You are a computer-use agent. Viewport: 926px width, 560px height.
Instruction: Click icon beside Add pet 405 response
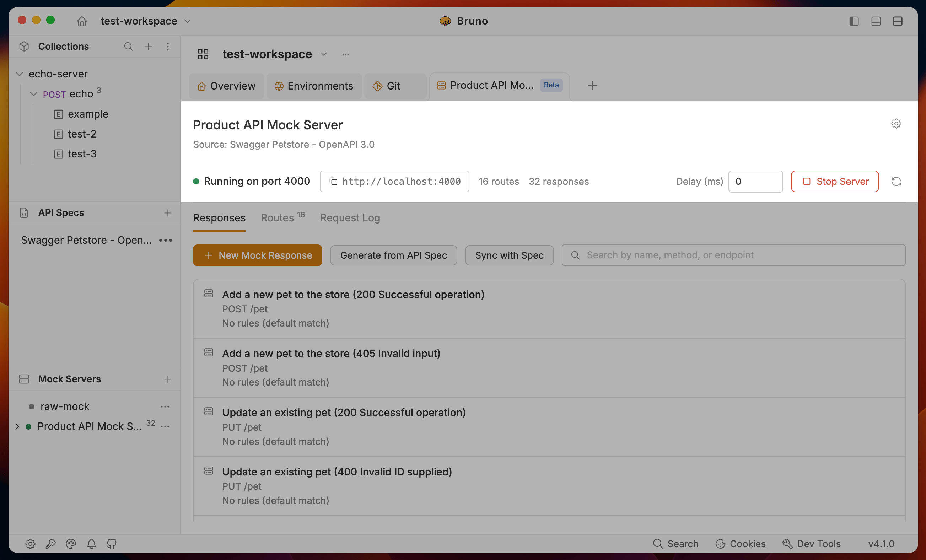point(209,352)
